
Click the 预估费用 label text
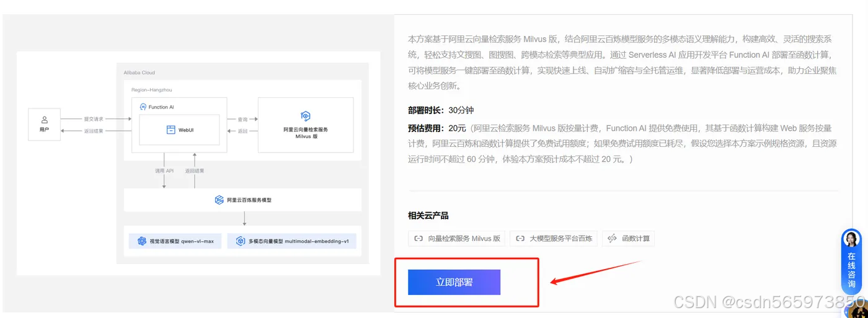426,128
